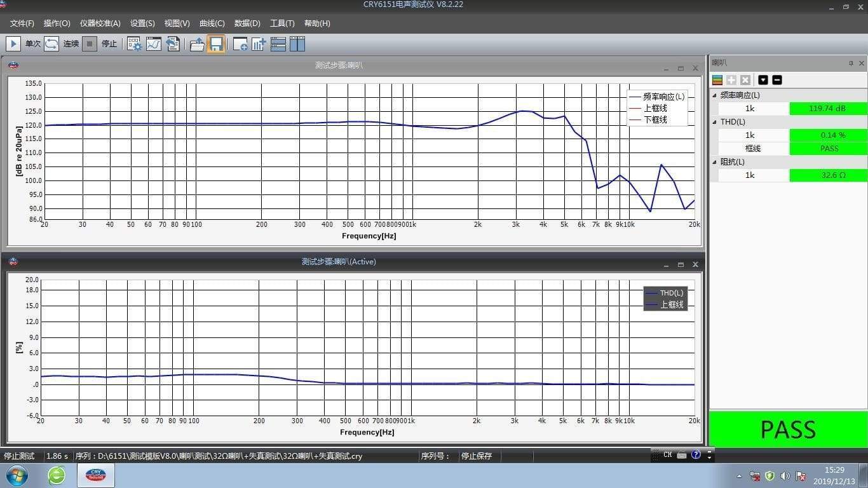Collapse the 阻抗(L) results group
The height and width of the screenshot is (488, 868).
coord(714,162)
